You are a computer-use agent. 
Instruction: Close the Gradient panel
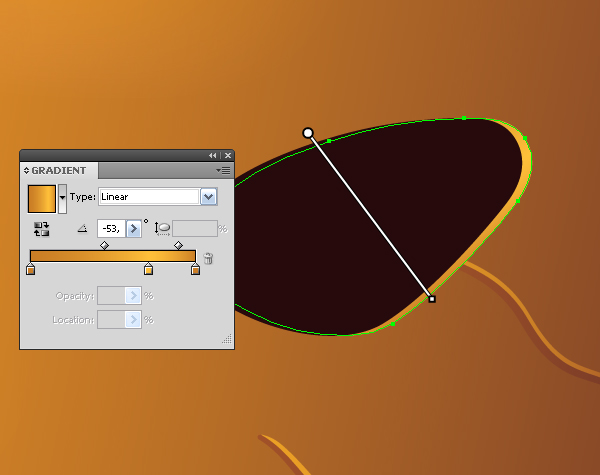[x=228, y=155]
